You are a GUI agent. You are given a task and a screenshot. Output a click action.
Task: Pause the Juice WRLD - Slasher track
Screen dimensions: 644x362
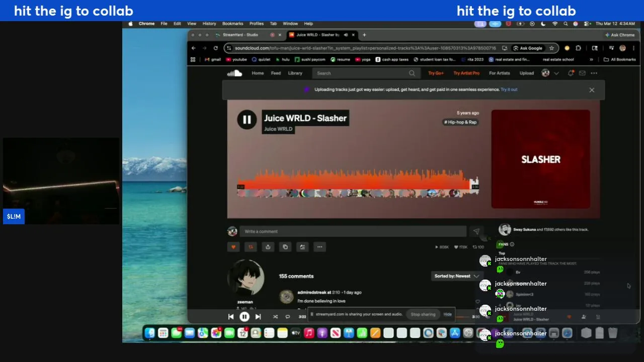pos(247,120)
